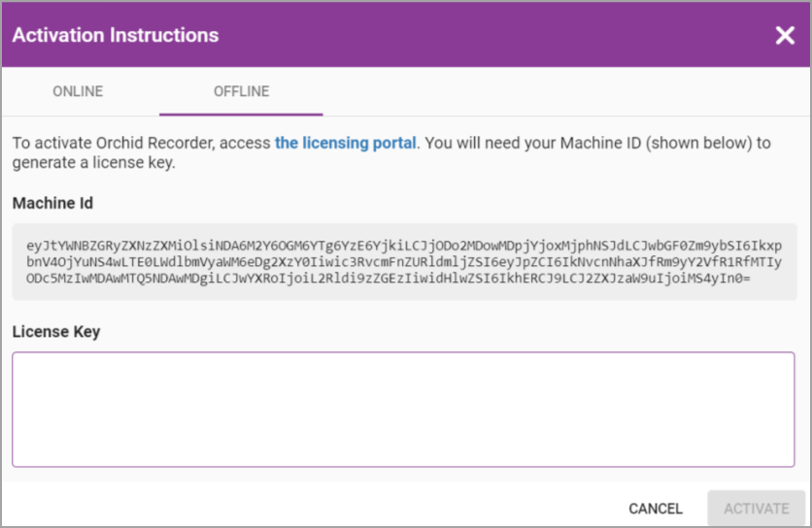This screenshot has height=528, width=812.
Task: Switch to the ONLINE tab
Action: click(78, 92)
